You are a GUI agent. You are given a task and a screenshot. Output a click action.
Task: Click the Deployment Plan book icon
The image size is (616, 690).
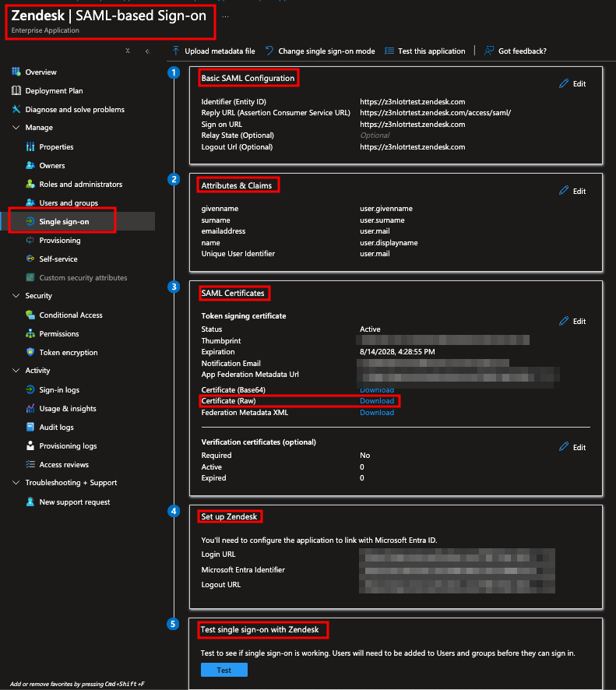pyautogui.click(x=16, y=90)
